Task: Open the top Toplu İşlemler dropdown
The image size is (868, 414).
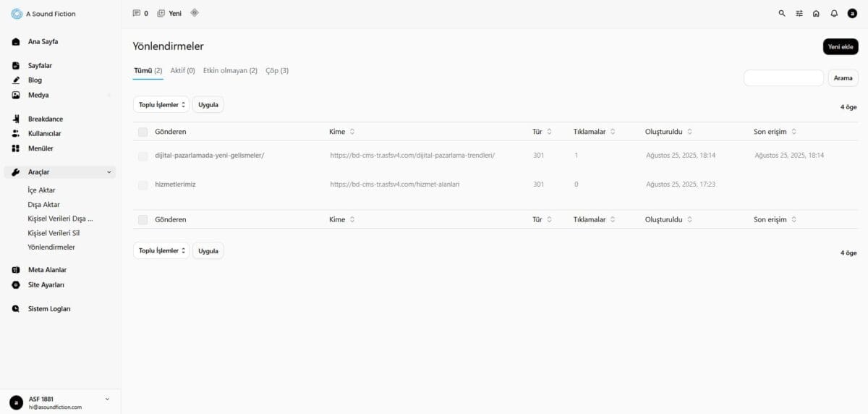Action: point(161,104)
